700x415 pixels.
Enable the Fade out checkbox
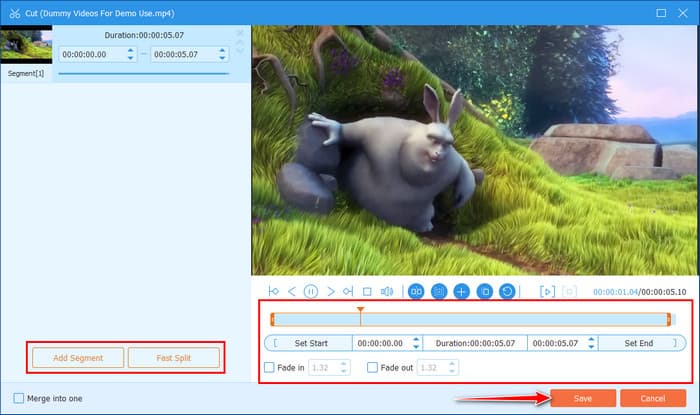(x=373, y=367)
